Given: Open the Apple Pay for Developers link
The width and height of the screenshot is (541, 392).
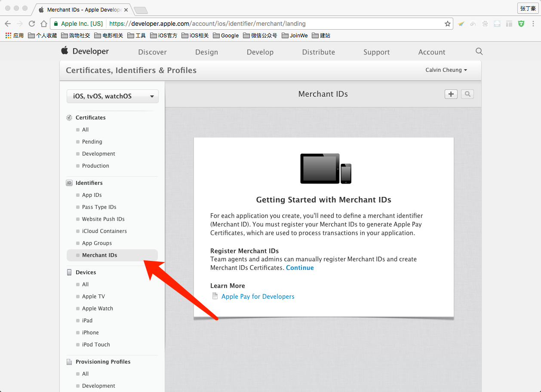Looking at the screenshot, I should [x=258, y=297].
